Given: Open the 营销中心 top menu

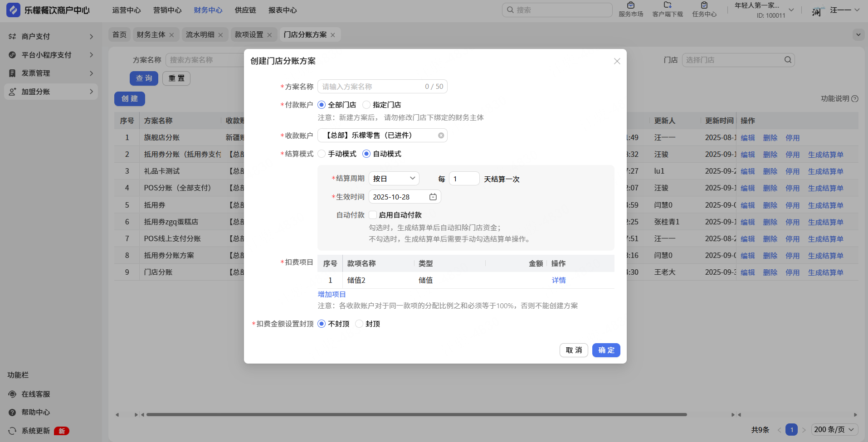Looking at the screenshot, I should [167, 10].
